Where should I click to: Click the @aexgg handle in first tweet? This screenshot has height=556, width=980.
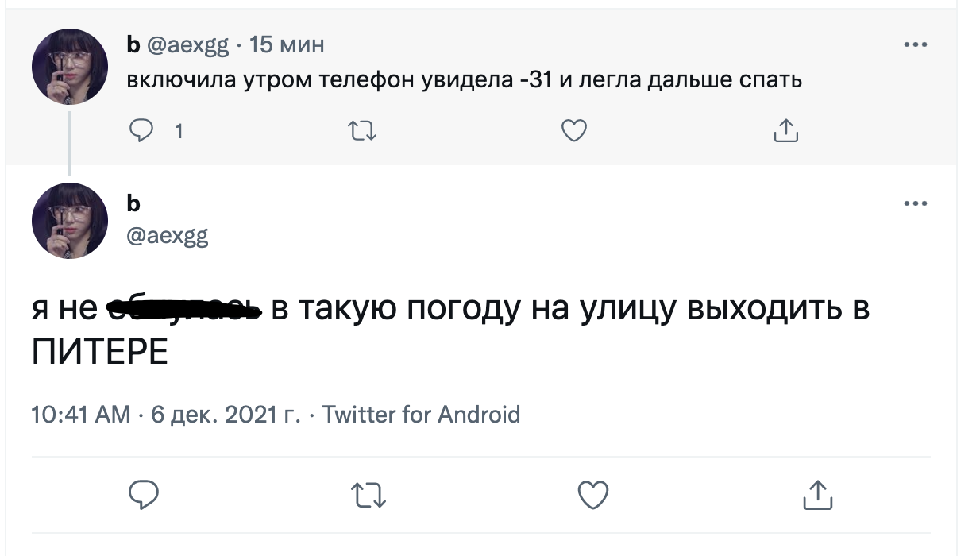[187, 45]
